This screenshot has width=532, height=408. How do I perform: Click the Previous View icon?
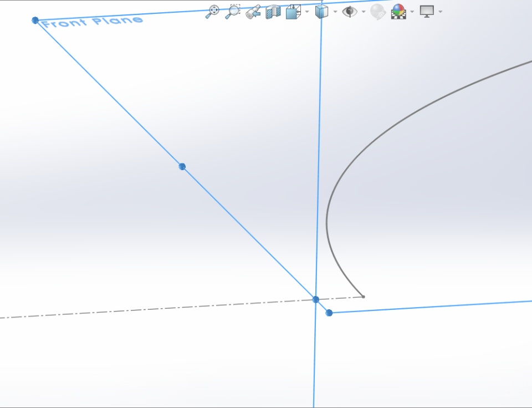(x=253, y=12)
